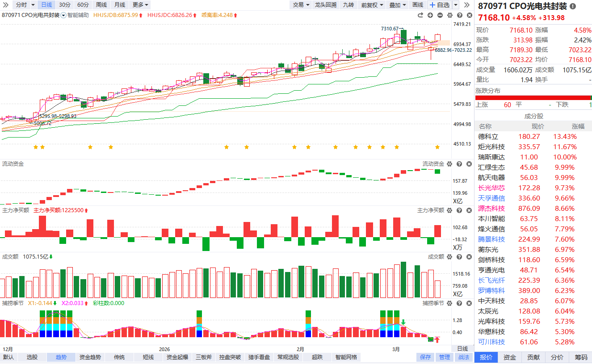Toggle 龙头回溯 mode

[325, 5]
